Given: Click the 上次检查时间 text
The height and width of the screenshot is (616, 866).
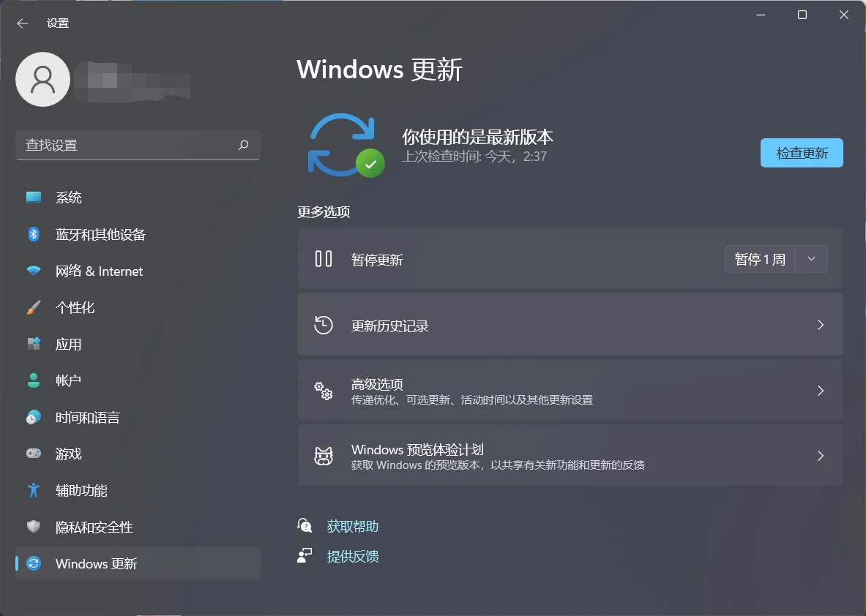Looking at the screenshot, I should point(474,157).
